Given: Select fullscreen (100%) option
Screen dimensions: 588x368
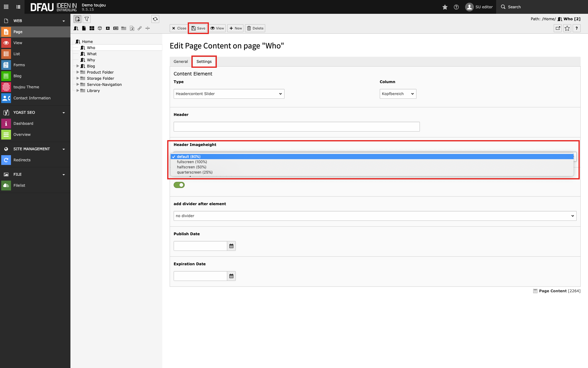Looking at the screenshot, I should 192,162.
